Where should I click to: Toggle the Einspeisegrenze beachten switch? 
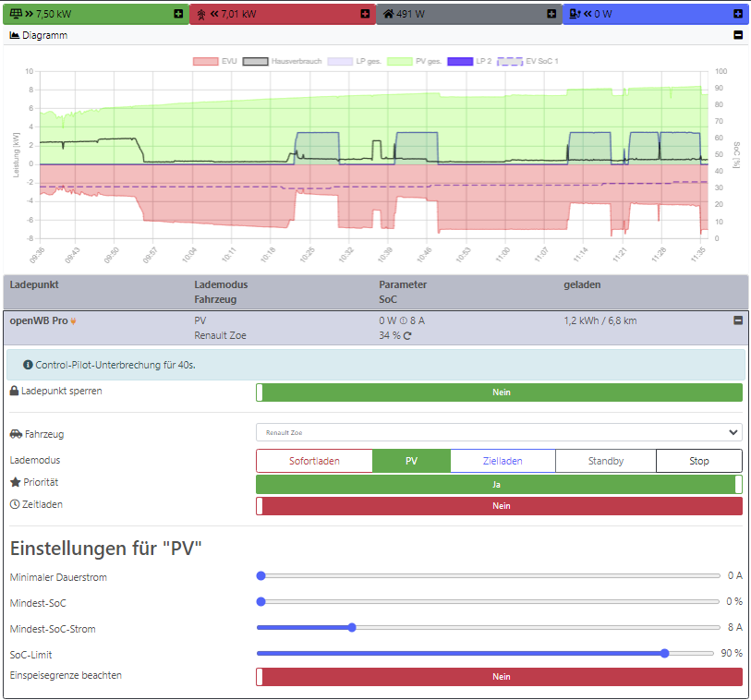(499, 677)
